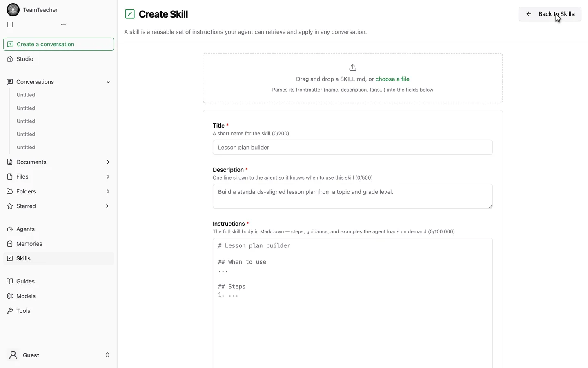This screenshot has height=368, width=588.
Task: Open the Guides menu item
Action: point(58,281)
